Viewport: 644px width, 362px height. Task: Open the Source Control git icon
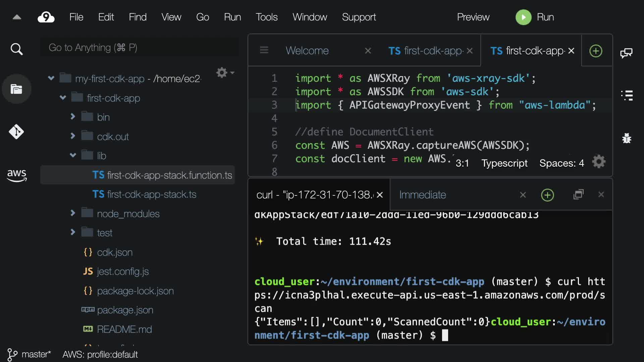[16, 132]
